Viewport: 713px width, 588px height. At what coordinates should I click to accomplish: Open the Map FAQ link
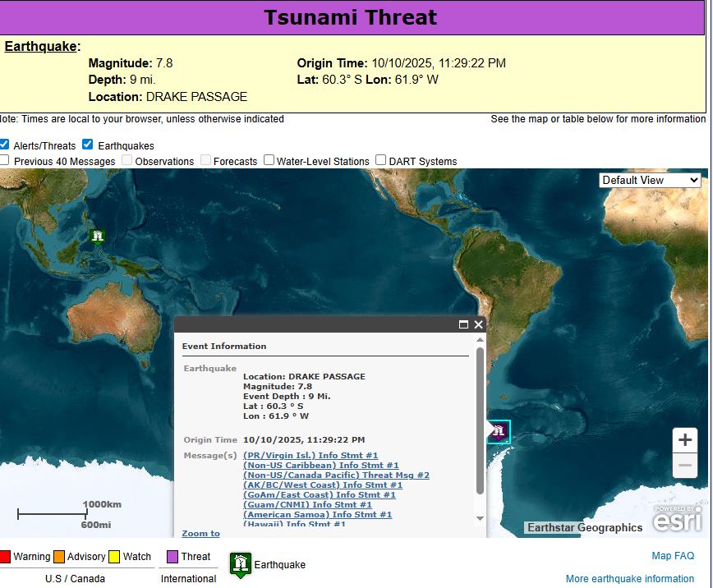point(673,556)
